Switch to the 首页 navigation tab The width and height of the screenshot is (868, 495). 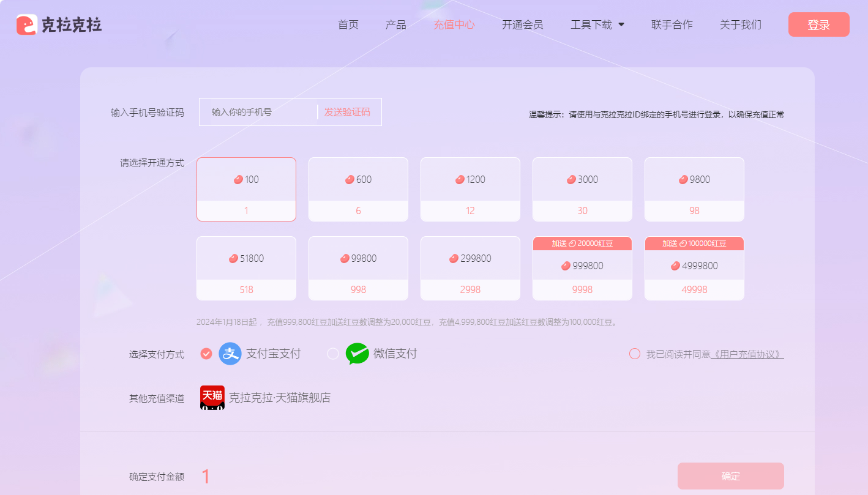pyautogui.click(x=347, y=24)
